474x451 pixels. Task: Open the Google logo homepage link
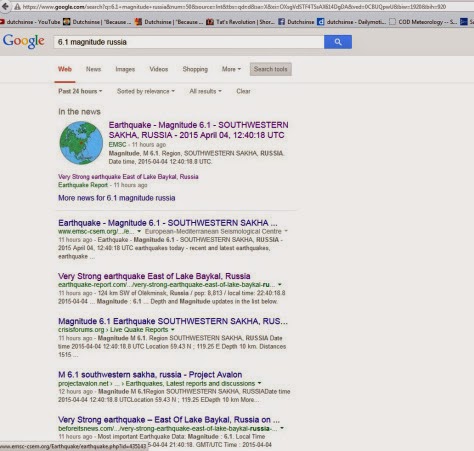(24, 41)
